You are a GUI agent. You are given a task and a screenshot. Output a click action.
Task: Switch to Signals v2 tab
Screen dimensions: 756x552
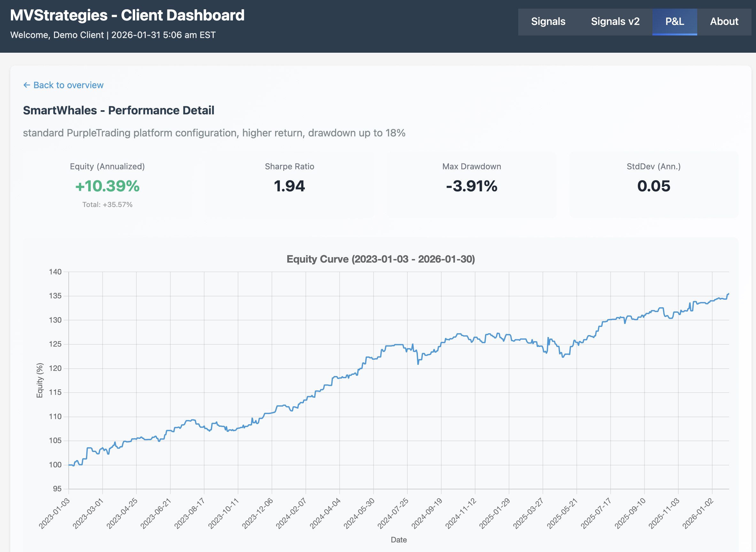615,22
